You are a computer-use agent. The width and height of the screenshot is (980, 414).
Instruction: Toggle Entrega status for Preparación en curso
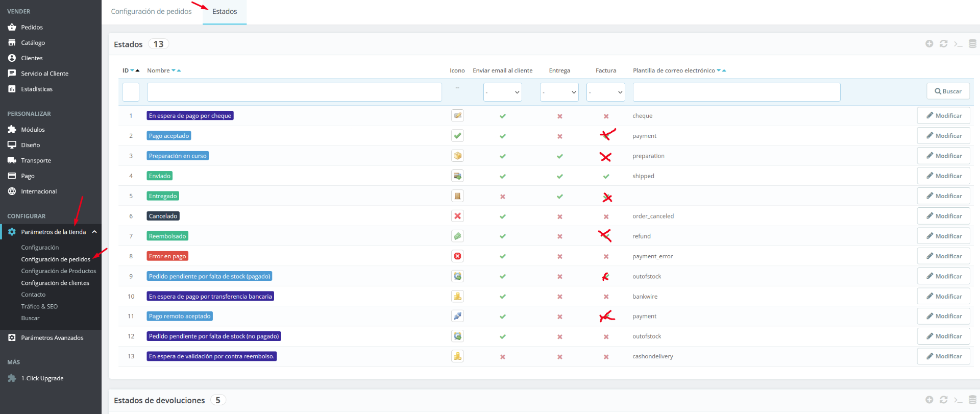pyautogui.click(x=560, y=156)
